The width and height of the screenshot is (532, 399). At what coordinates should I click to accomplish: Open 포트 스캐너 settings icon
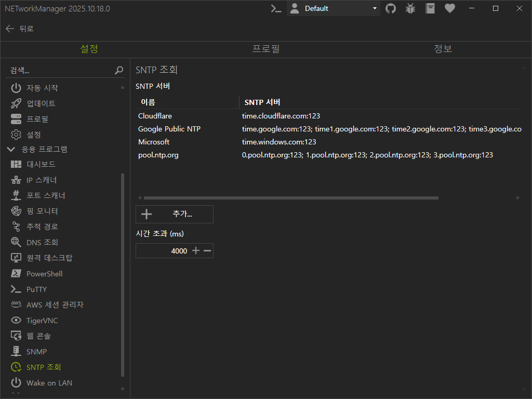16,195
